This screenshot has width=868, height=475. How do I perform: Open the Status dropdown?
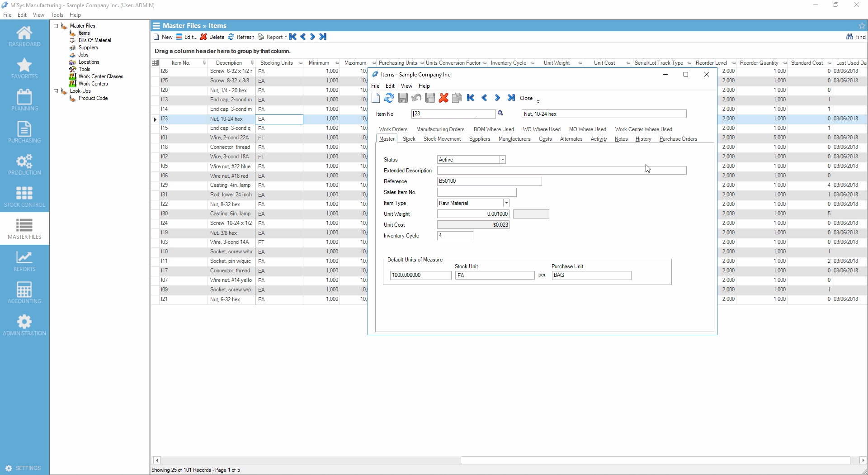pos(502,160)
